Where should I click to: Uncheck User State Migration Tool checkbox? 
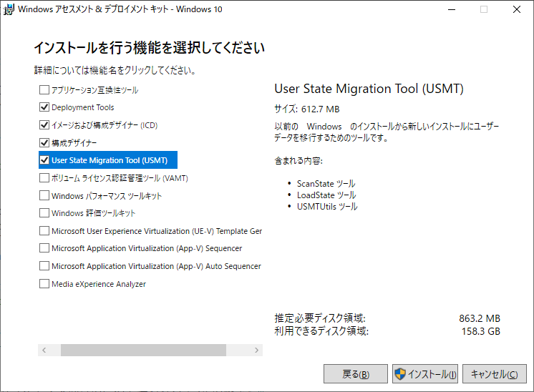click(44, 160)
